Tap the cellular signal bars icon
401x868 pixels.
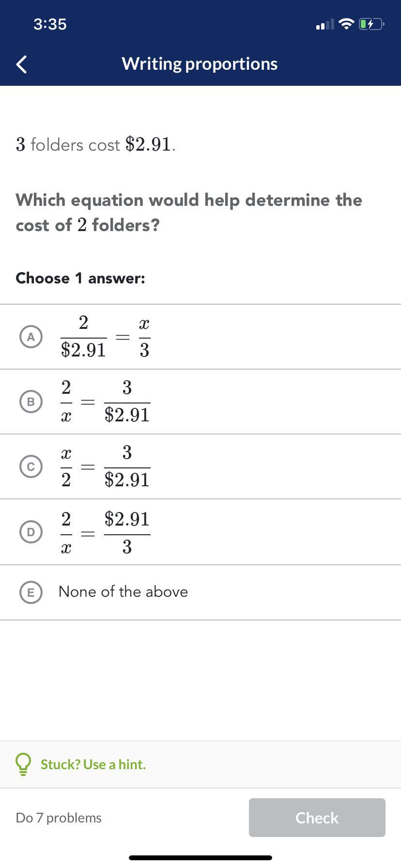click(x=324, y=24)
